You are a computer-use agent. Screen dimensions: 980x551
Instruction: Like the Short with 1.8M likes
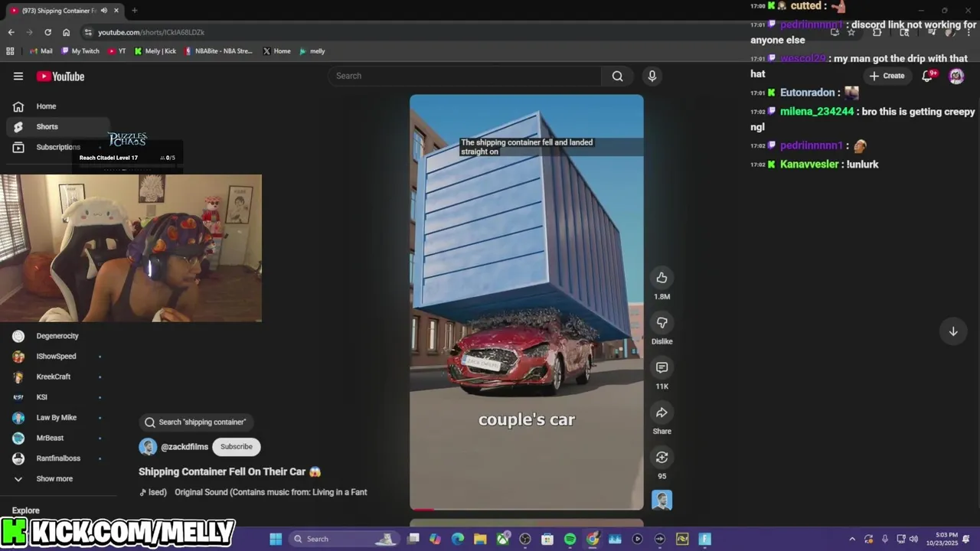(x=661, y=278)
